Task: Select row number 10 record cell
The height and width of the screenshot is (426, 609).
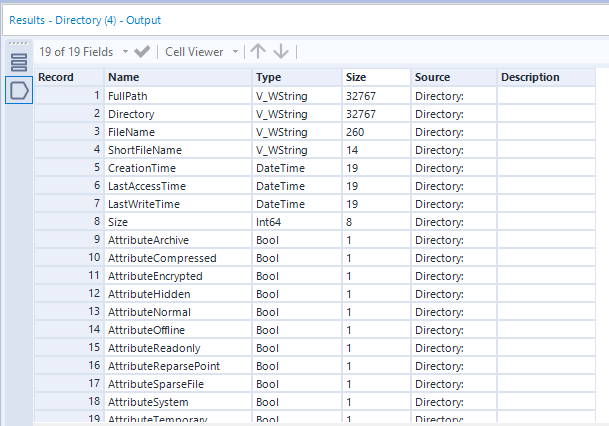Action: tap(68, 258)
